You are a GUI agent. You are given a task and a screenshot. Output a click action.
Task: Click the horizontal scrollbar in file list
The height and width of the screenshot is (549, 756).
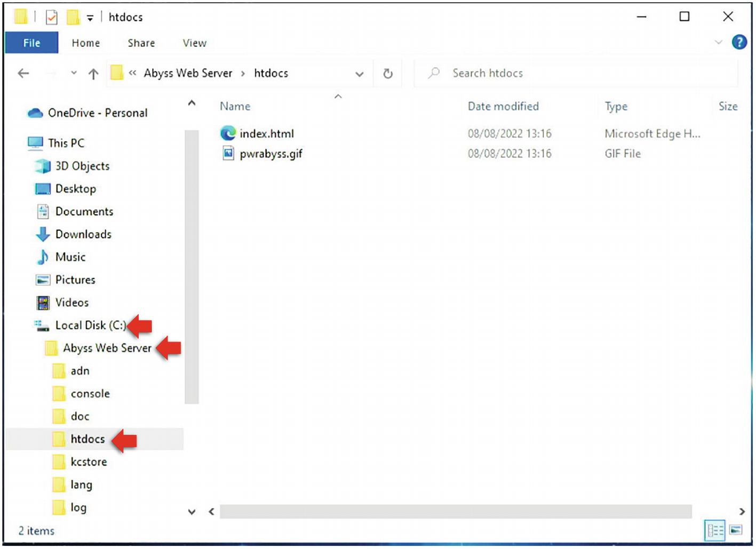455,511
